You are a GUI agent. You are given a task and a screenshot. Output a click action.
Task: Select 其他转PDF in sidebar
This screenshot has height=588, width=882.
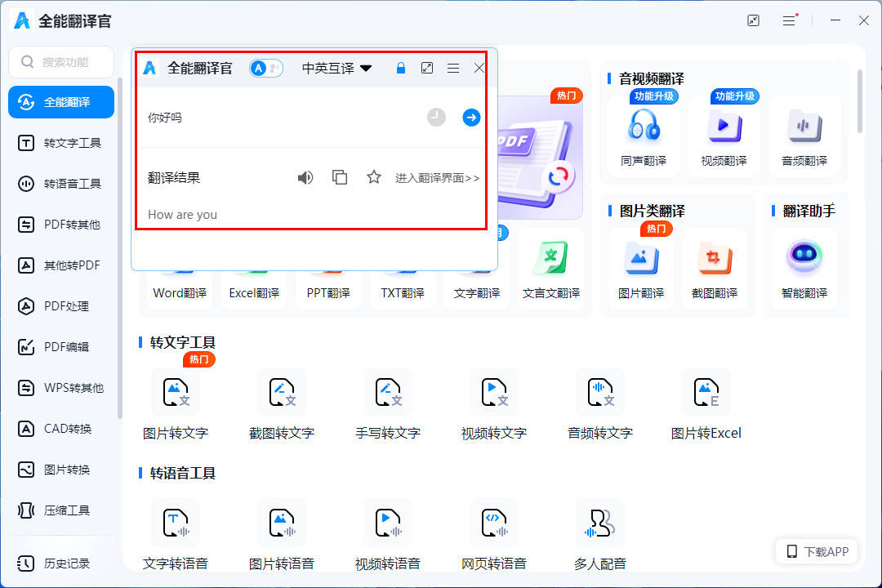click(61, 265)
